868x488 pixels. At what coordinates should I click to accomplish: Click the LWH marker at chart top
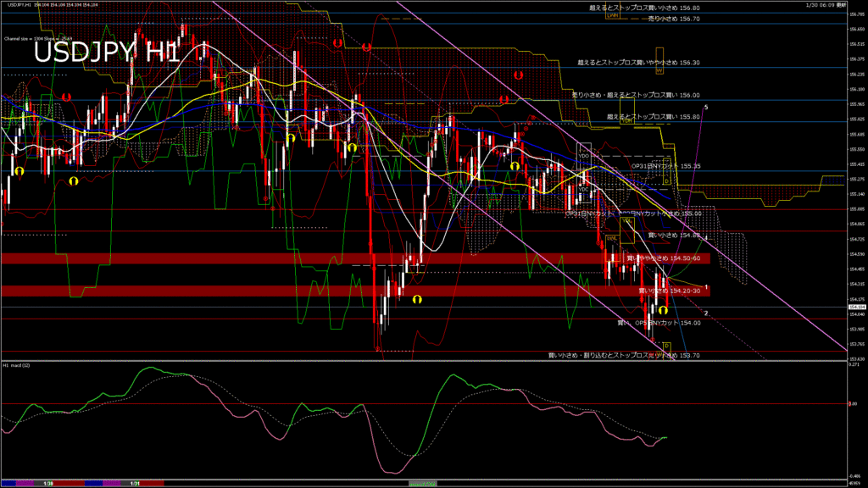coord(612,14)
